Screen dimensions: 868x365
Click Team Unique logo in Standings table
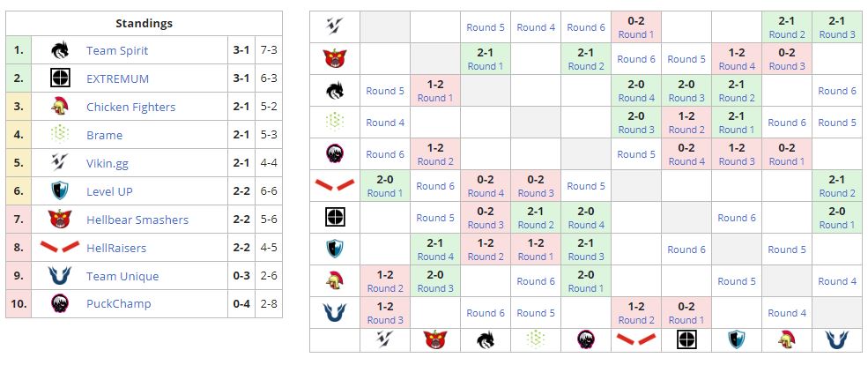[x=60, y=276]
